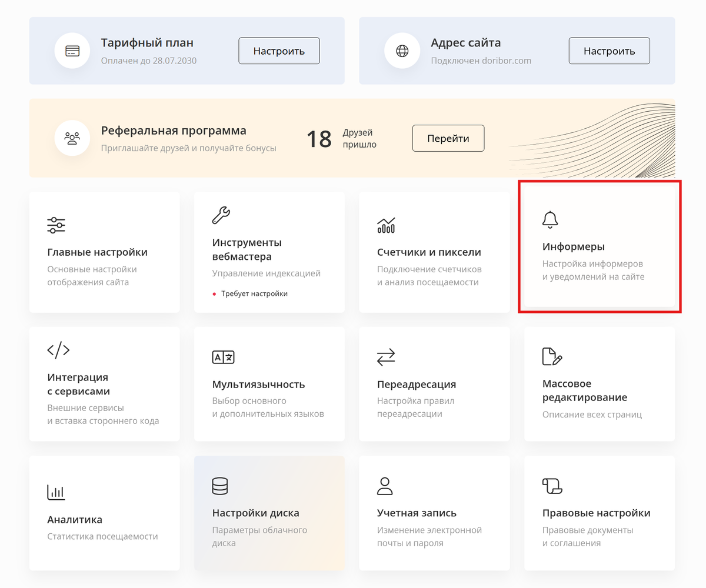Click the arrows icon for Переадресация
Image resolution: width=706 pixels, height=588 pixels.
386,357
